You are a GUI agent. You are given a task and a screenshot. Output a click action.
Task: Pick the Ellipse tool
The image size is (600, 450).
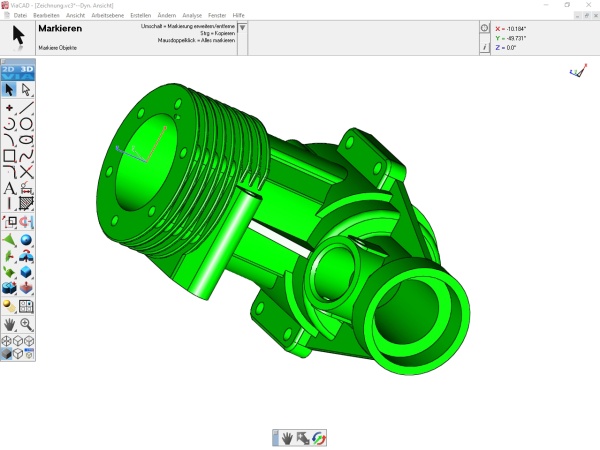26,140
